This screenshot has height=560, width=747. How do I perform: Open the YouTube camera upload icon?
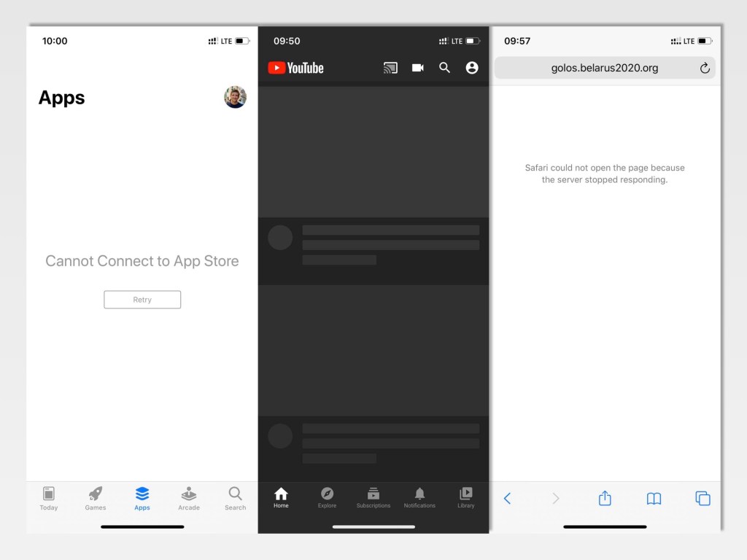coord(417,68)
